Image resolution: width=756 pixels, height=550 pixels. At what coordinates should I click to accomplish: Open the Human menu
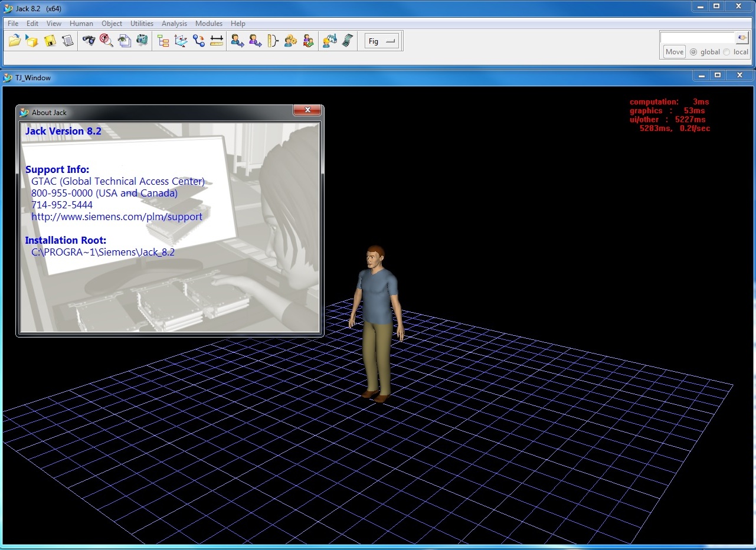pos(81,24)
